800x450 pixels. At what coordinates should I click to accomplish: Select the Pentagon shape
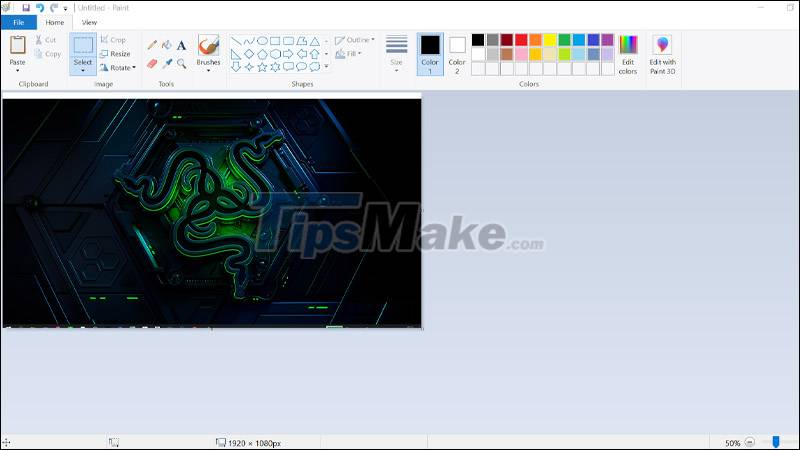(262, 54)
